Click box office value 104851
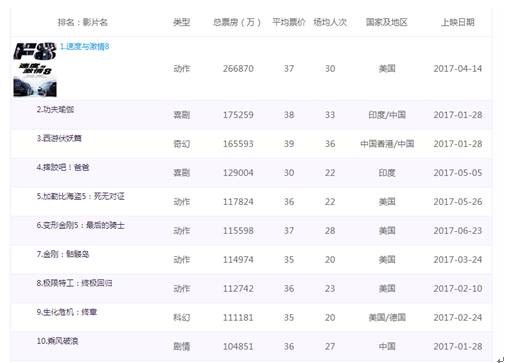The width and height of the screenshot is (507, 363). (238, 347)
